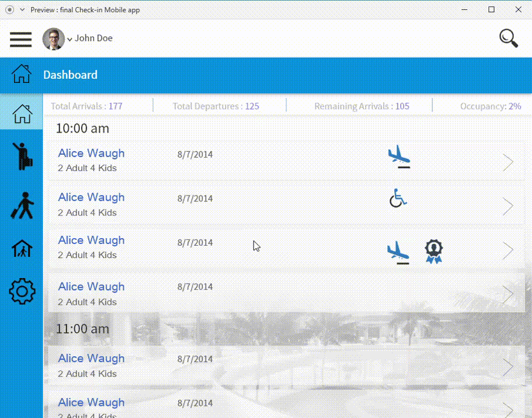532x418 pixels.
Task: Open the in-house guests house icon in the sidebar
Action: (22, 249)
